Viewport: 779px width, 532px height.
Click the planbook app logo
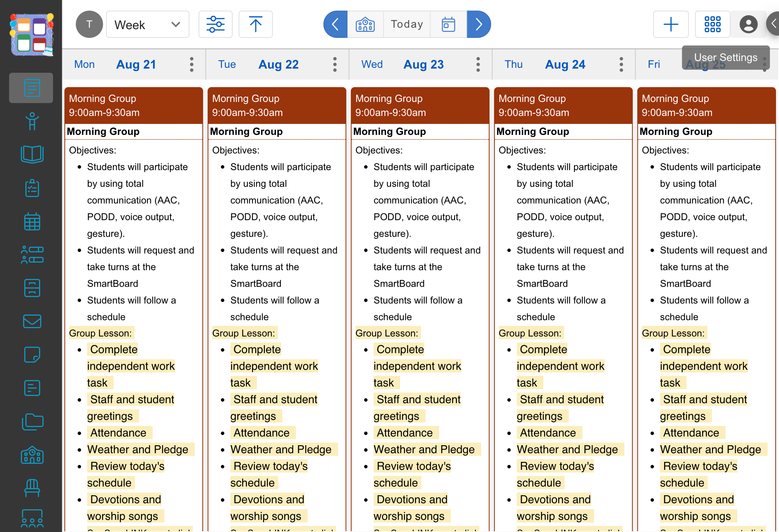pyautogui.click(x=31, y=34)
